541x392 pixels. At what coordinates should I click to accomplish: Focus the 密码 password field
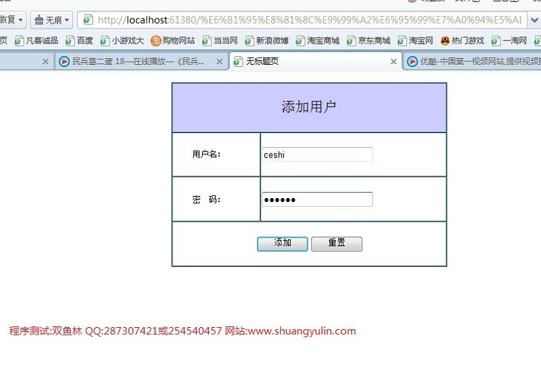click(x=317, y=199)
